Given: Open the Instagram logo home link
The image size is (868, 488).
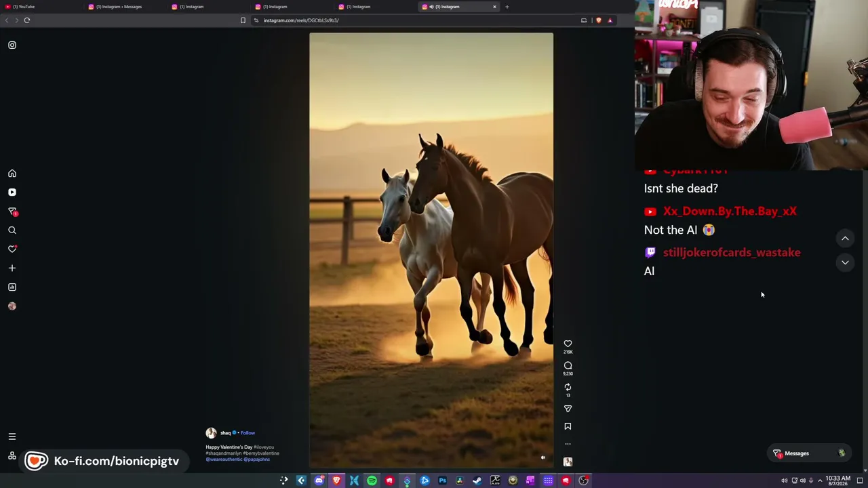Looking at the screenshot, I should (x=12, y=45).
